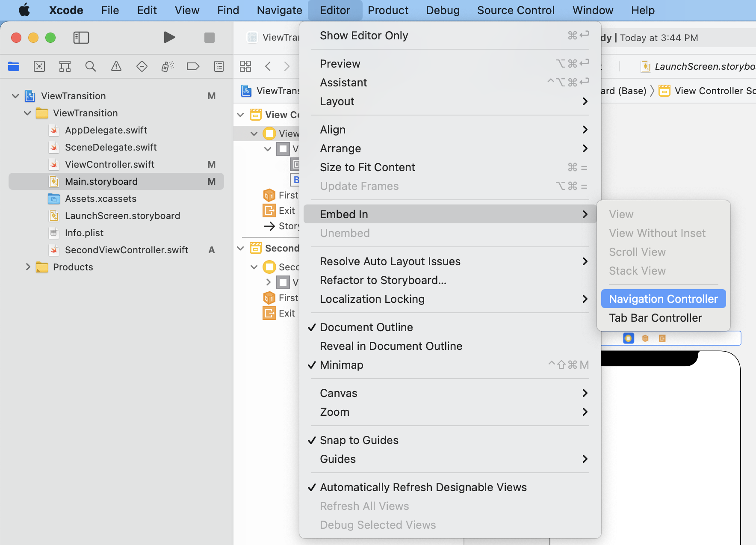Open the Issue navigator warning icon
Viewport: 756px width, 545px height.
tap(116, 66)
